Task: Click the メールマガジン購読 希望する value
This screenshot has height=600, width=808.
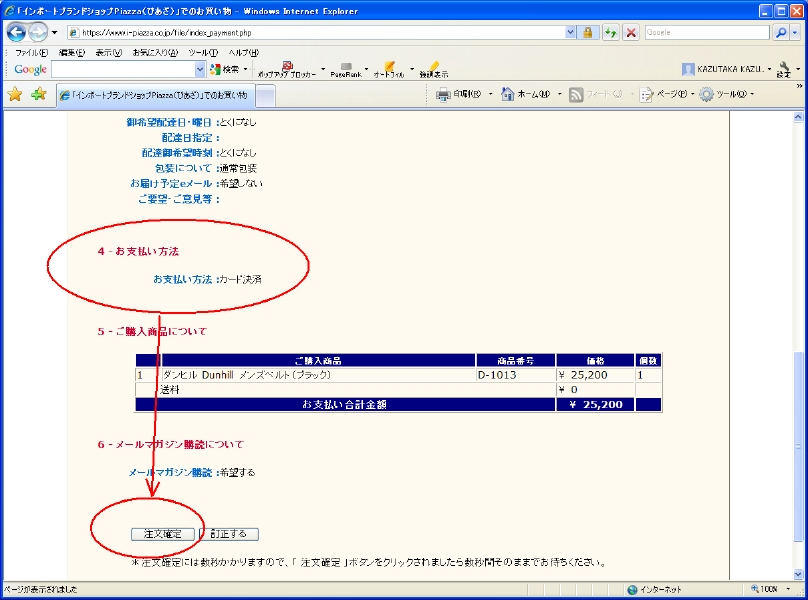Action: coord(237,472)
